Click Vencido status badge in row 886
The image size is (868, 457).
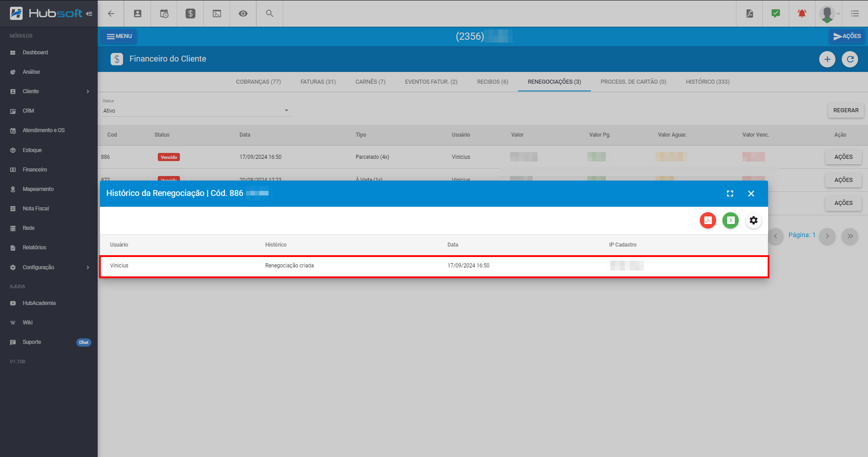[x=169, y=157]
